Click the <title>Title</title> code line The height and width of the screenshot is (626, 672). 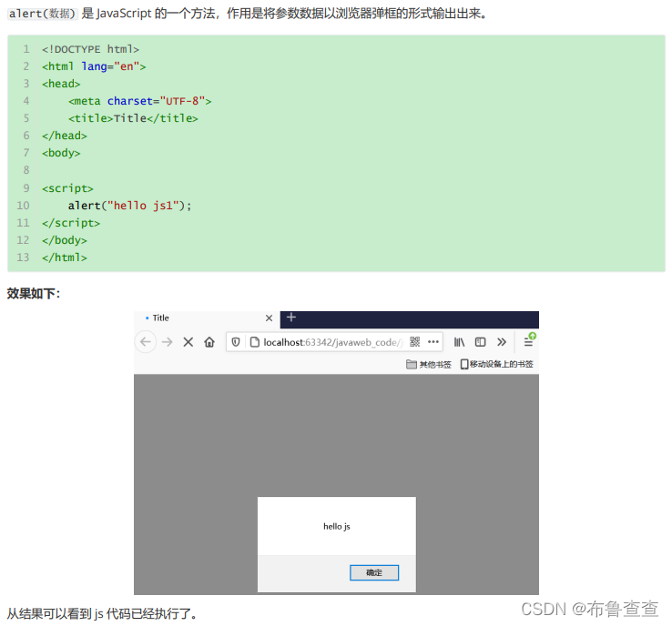pyautogui.click(x=133, y=118)
